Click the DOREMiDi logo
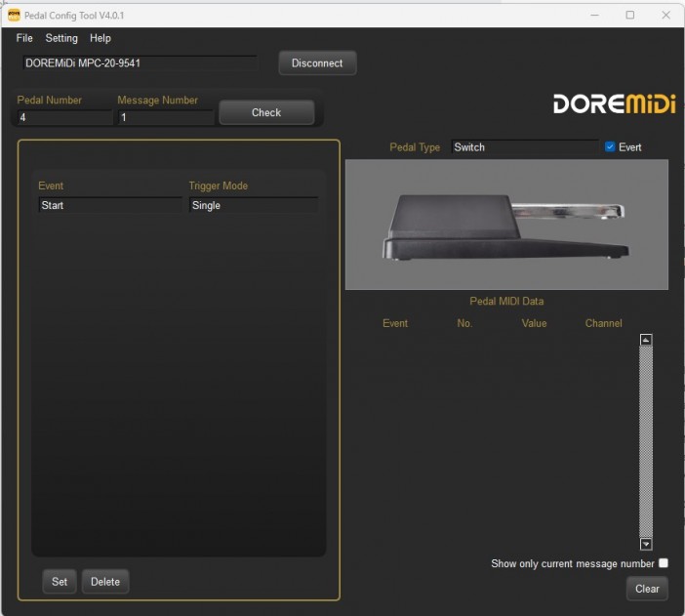 [x=614, y=104]
